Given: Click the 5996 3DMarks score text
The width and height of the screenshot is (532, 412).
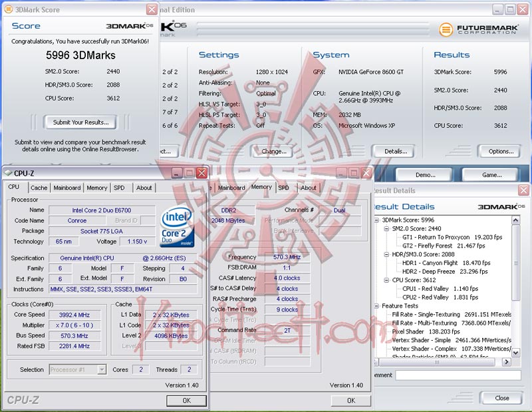Looking at the screenshot, I should (80, 55).
